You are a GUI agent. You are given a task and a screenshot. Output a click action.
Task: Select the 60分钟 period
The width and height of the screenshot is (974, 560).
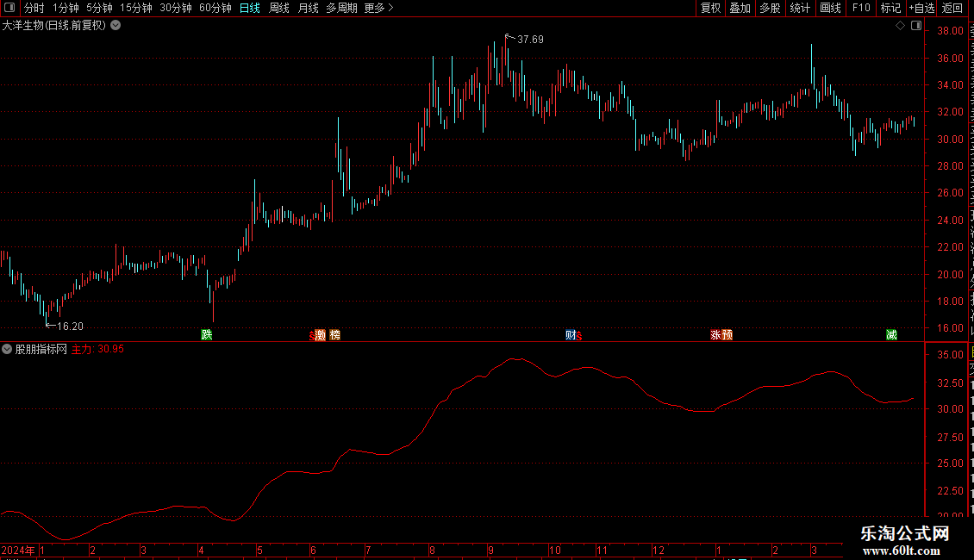click(x=215, y=8)
